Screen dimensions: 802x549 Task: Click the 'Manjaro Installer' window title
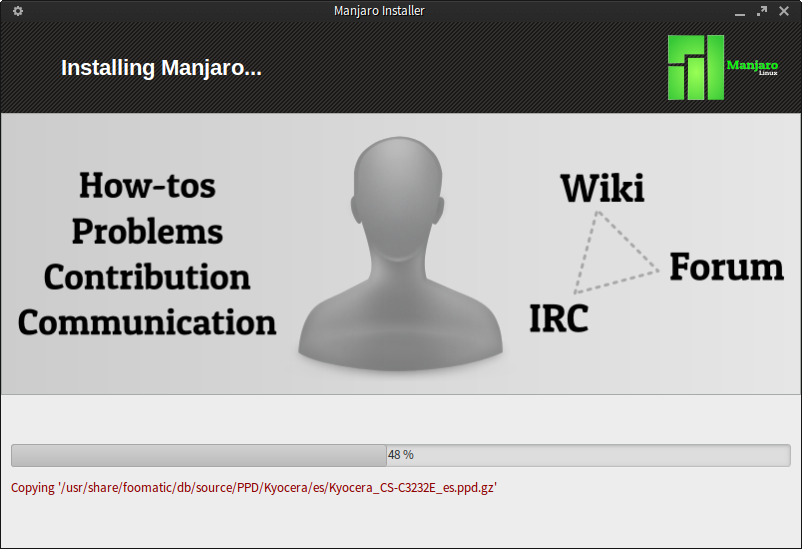pos(379,11)
